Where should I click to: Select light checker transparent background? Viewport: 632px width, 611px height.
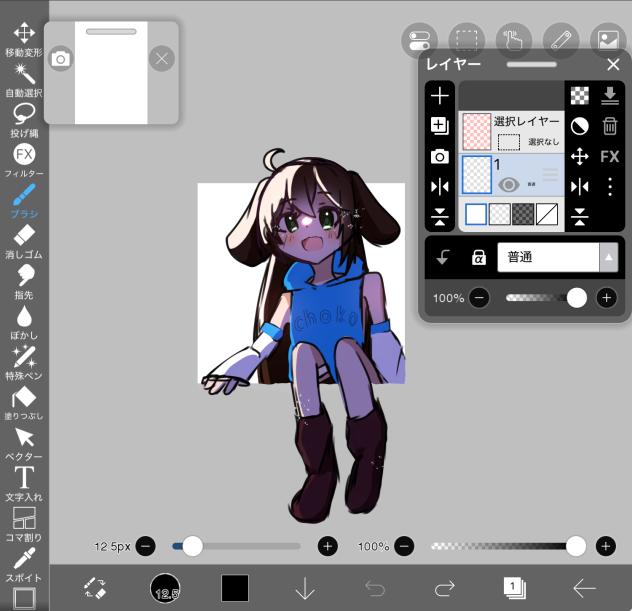[x=499, y=214]
